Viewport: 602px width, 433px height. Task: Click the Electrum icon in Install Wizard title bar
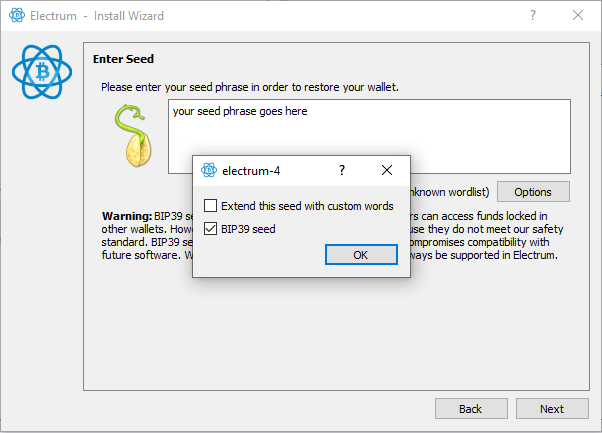pos(17,16)
